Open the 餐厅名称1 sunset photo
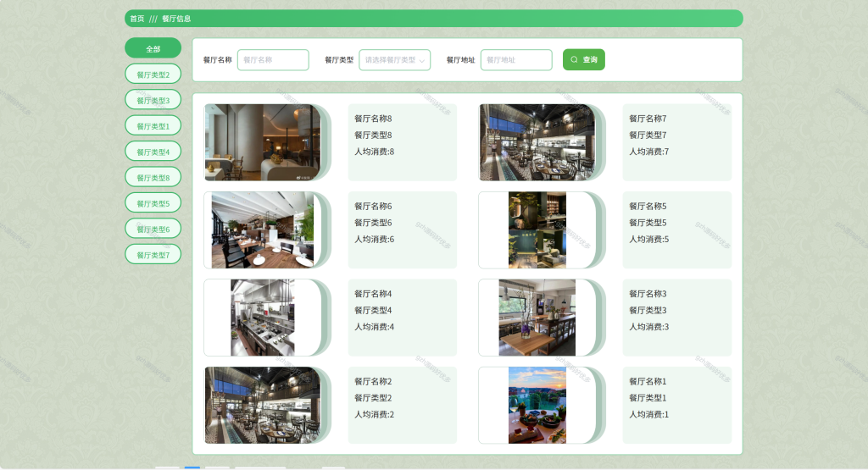 coord(537,406)
